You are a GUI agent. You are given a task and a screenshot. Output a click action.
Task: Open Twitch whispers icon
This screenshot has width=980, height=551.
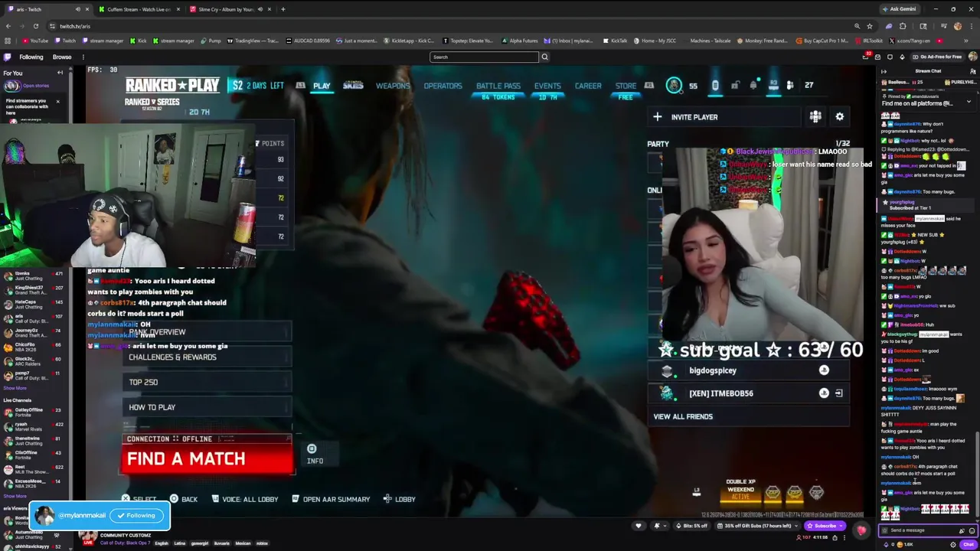click(890, 57)
